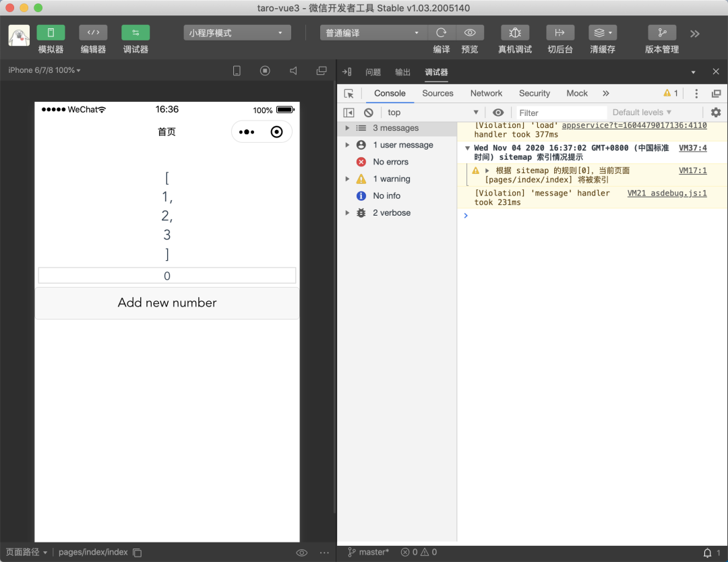The width and height of the screenshot is (728, 562).
Task: Open debugger panel dropdown arrow
Action: point(693,72)
